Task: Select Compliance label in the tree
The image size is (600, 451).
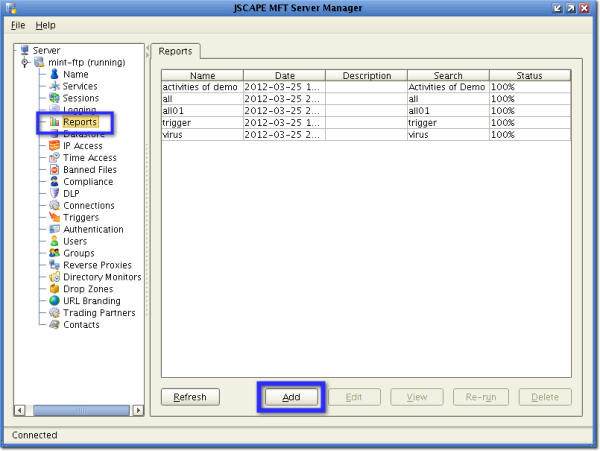Action: point(88,182)
